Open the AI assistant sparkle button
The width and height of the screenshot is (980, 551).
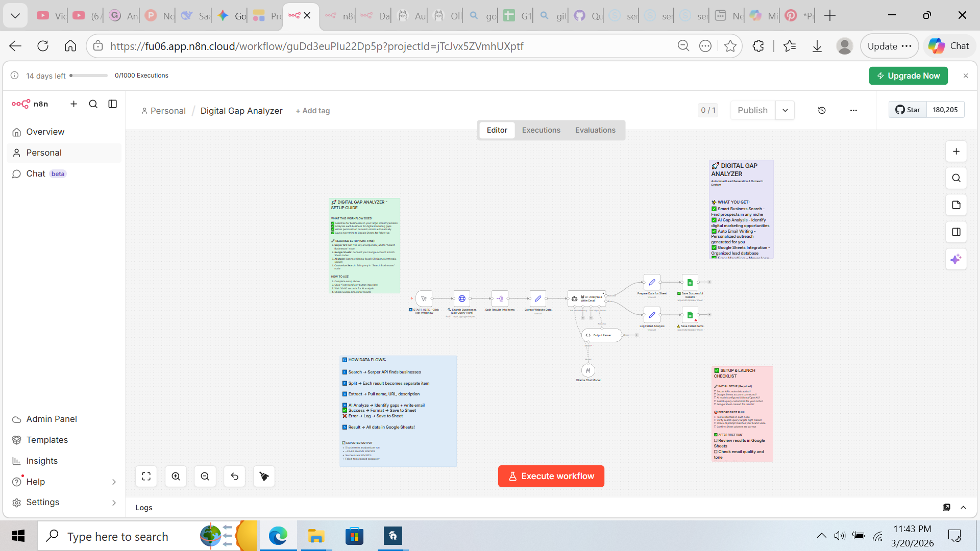click(956, 259)
